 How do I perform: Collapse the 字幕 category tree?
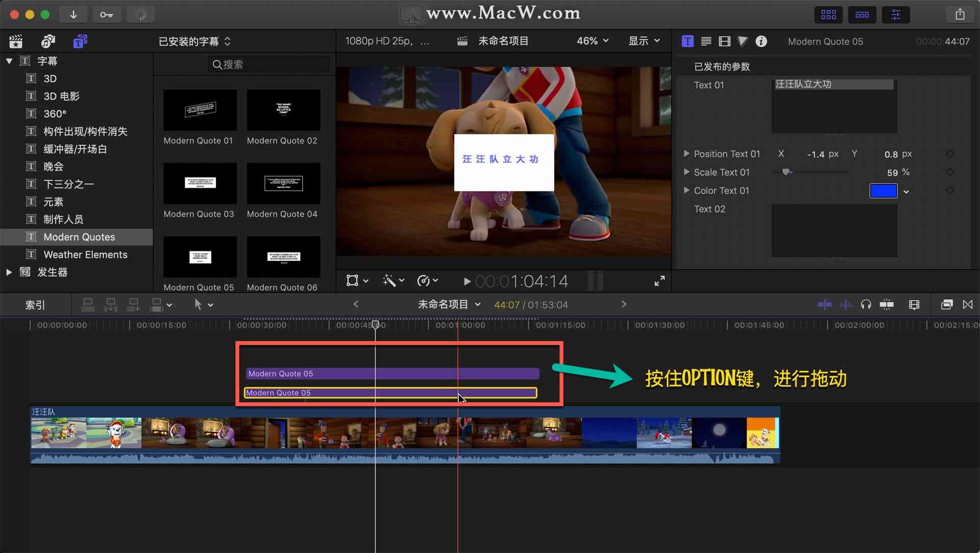(9, 61)
